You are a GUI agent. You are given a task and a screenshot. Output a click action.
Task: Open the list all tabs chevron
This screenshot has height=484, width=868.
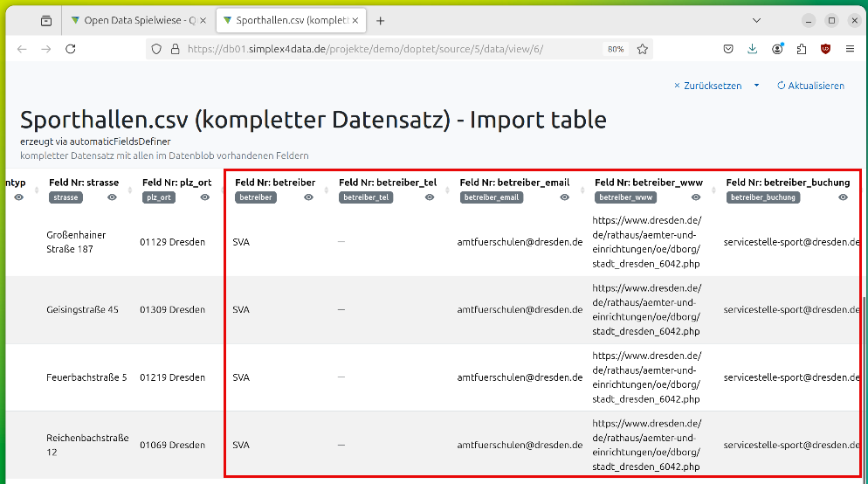coord(757,20)
